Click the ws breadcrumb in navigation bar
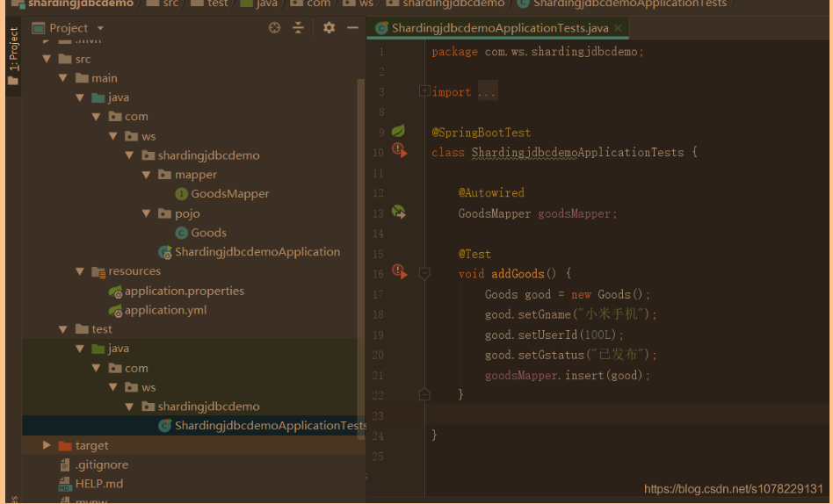833x504 pixels. [366, 4]
